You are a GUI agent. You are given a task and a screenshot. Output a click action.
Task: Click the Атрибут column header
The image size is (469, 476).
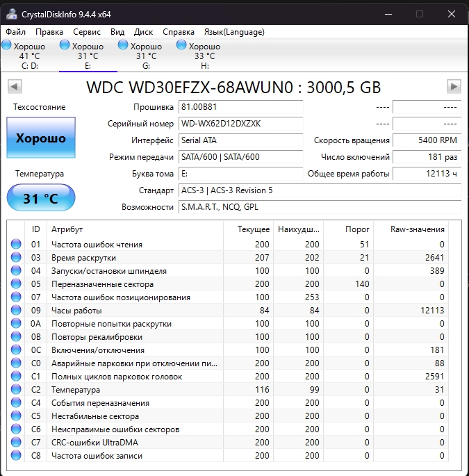[x=135, y=229]
